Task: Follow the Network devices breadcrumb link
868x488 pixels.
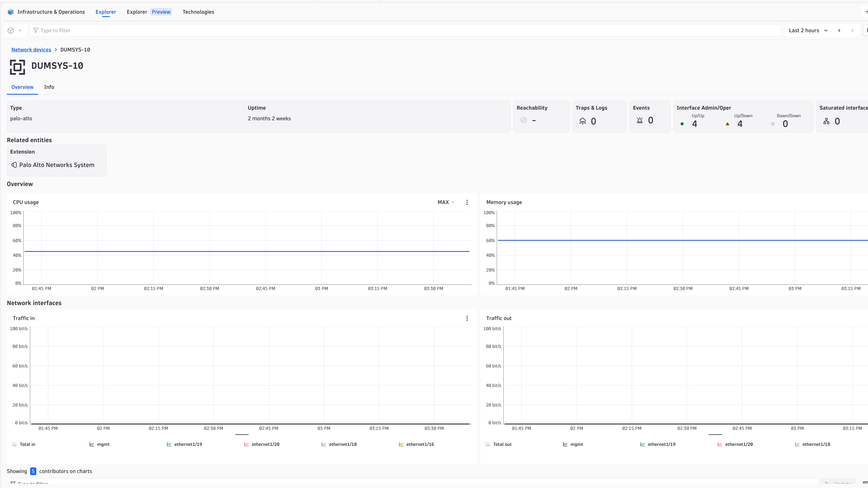Action: coord(31,49)
